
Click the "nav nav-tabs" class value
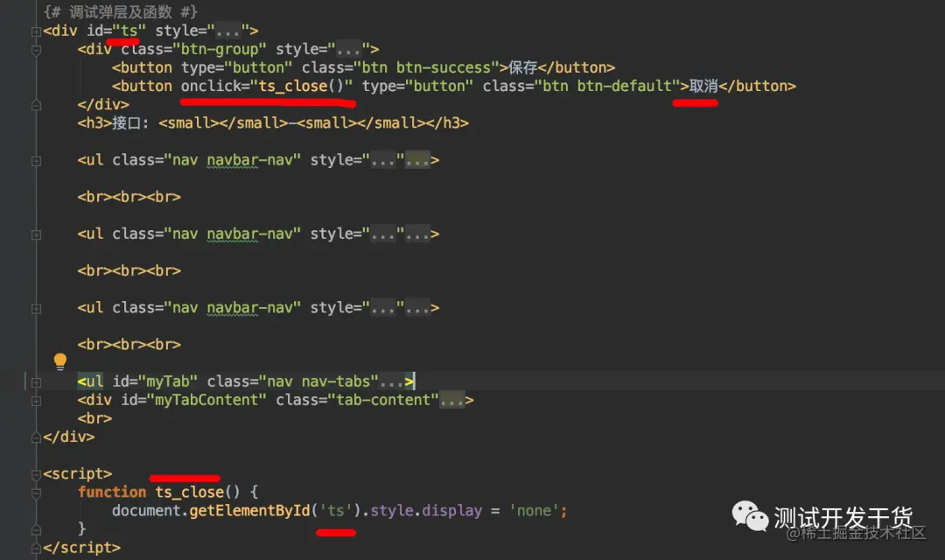click(x=318, y=381)
